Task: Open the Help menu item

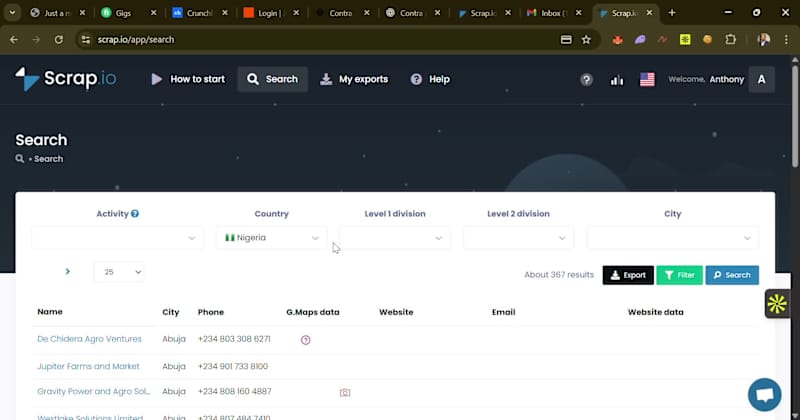Action: coord(430,79)
